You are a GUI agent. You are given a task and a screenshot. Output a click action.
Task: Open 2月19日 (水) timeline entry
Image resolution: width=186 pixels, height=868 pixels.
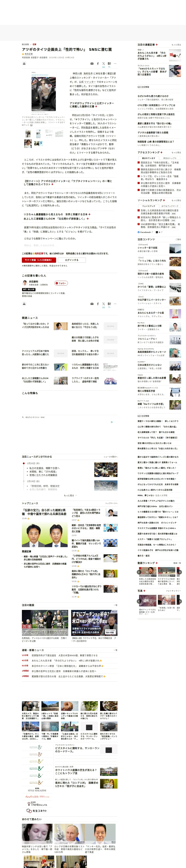pos(33,481)
